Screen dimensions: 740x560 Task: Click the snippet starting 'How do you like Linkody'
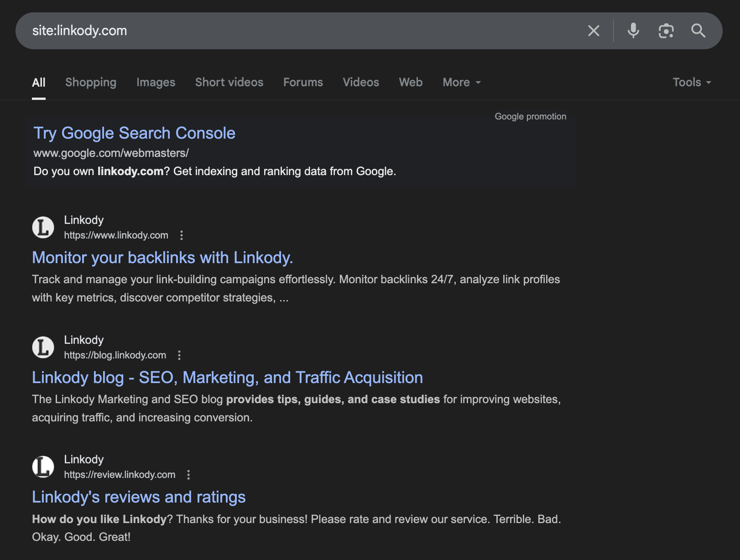click(x=297, y=528)
